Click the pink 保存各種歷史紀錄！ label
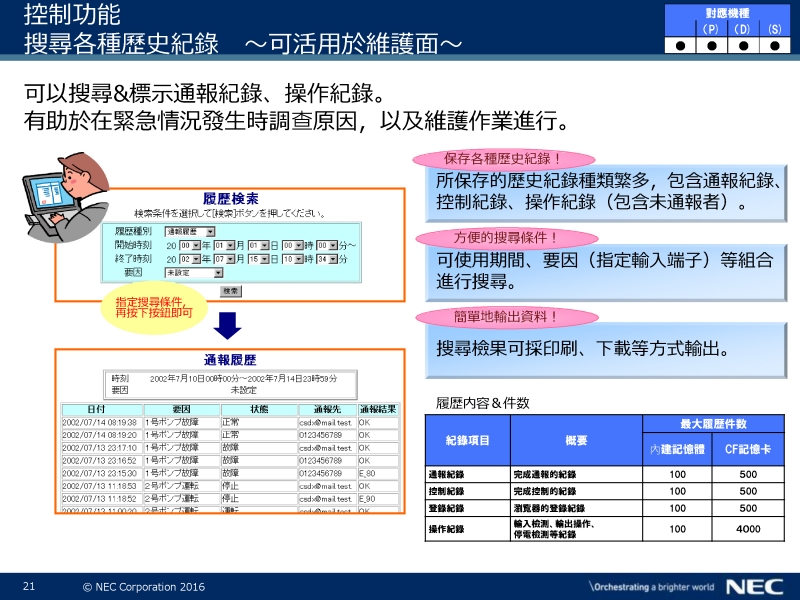This screenshot has width=800, height=600. (x=504, y=159)
